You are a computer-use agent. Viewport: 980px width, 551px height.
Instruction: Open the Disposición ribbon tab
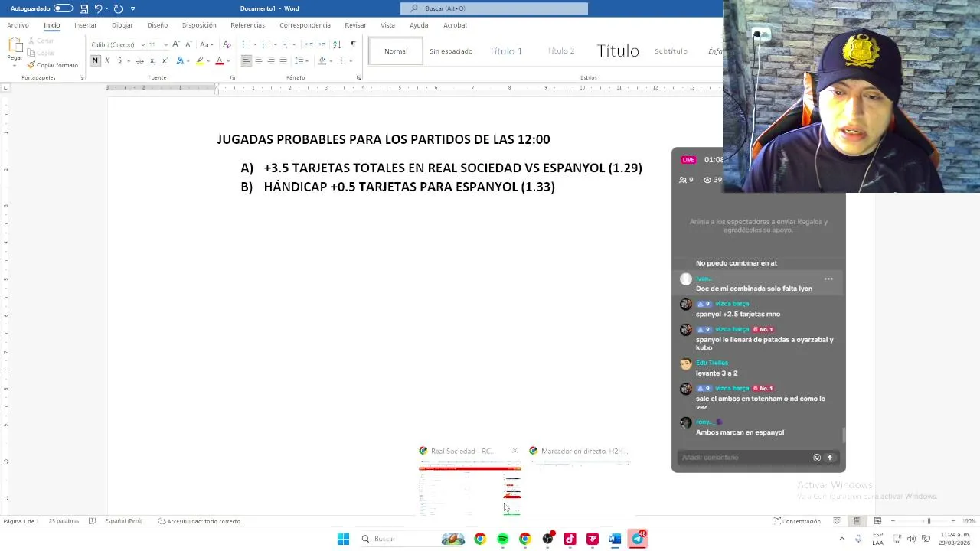click(199, 25)
